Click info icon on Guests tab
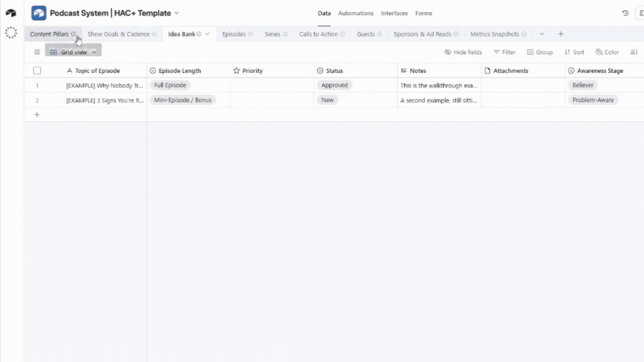The width and height of the screenshot is (644, 362). click(379, 34)
